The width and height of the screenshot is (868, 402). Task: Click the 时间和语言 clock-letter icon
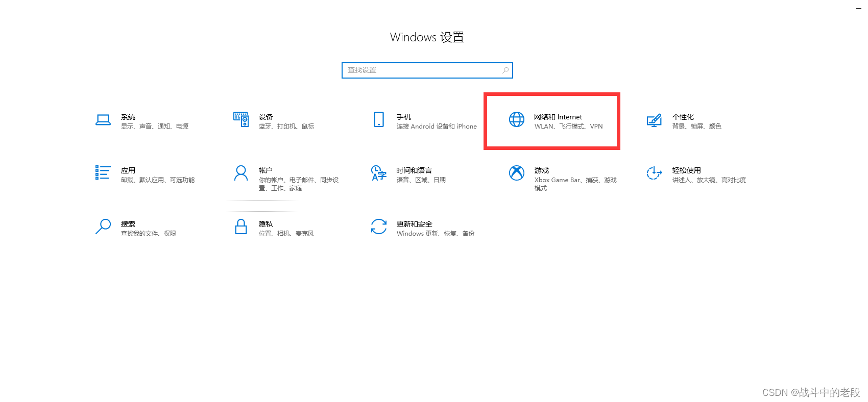(379, 173)
